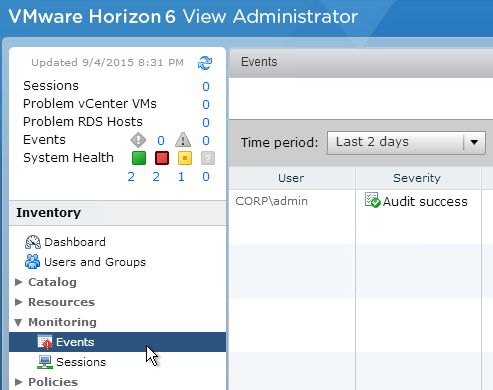Viewport: 493px width, 390px height.
Task: Sort by the Severity column header
Action: [x=418, y=178]
